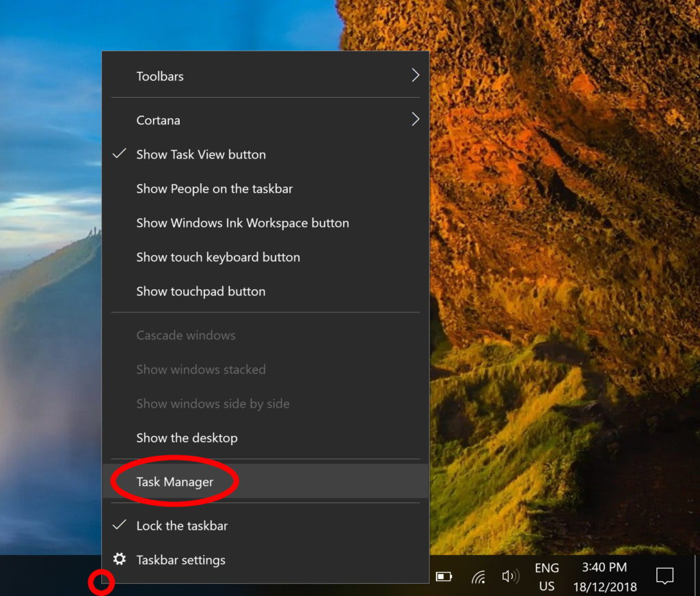This screenshot has width=700, height=596.
Task: Enable Show Windows Ink Workspace button
Action: pyautogui.click(x=242, y=223)
